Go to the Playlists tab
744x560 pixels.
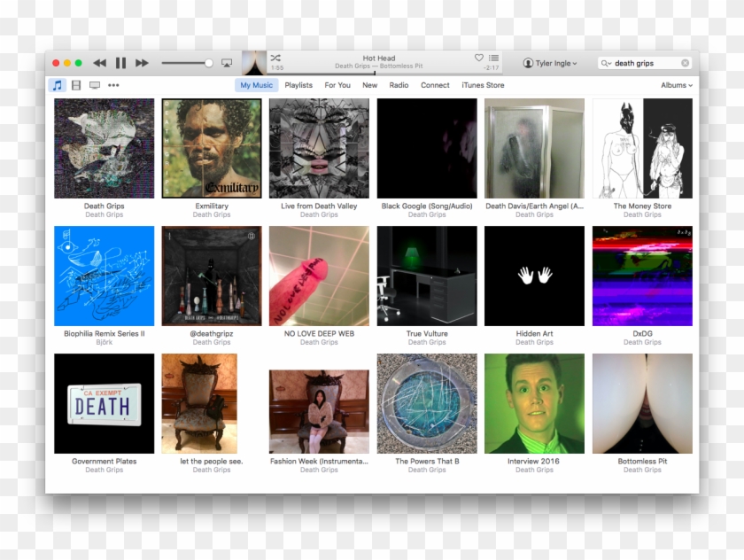coord(298,85)
